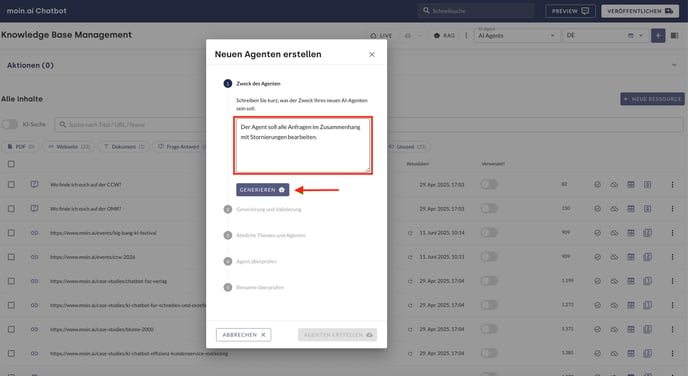Open three-dot menu of chatbot-faz-verlag row

click(672, 281)
